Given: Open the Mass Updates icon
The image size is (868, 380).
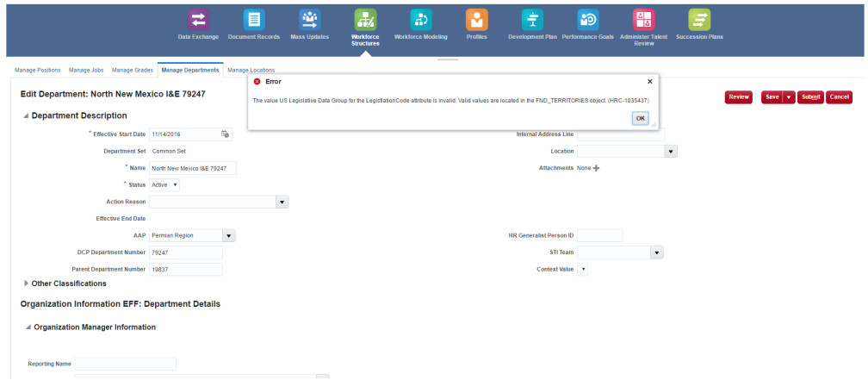Looking at the screenshot, I should [x=309, y=20].
